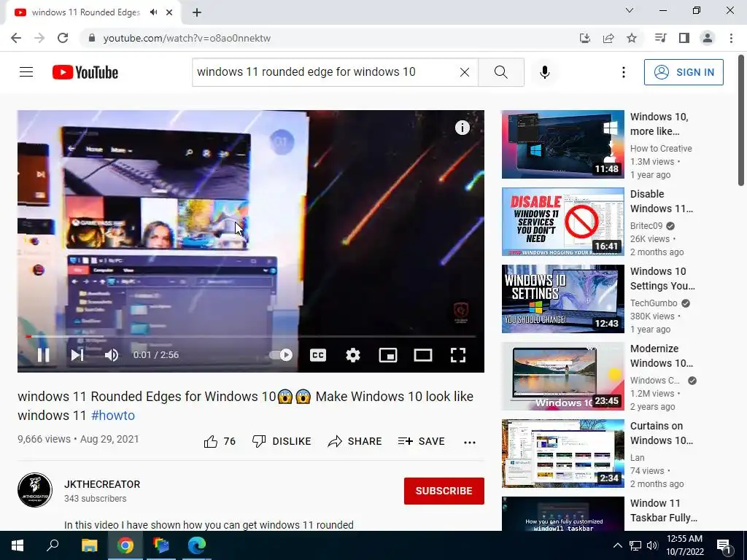Bookmark this tab with the star

coord(632,38)
